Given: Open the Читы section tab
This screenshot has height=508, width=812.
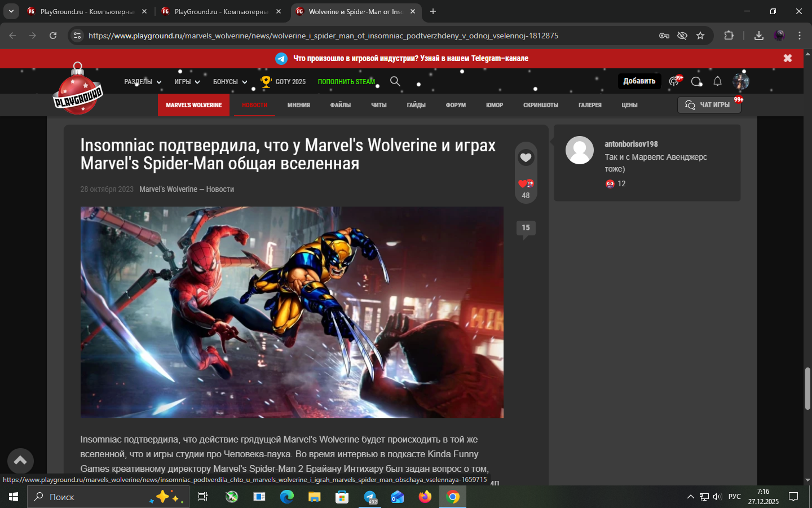Looking at the screenshot, I should point(379,105).
